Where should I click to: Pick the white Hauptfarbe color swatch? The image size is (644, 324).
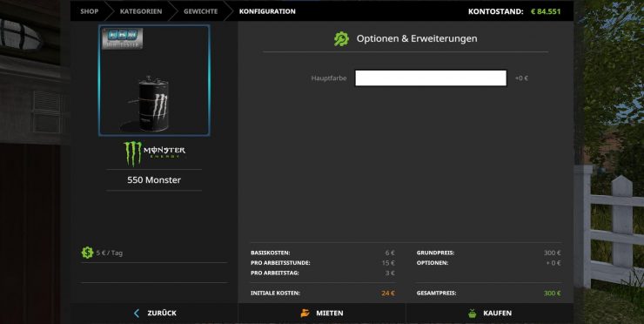431,78
